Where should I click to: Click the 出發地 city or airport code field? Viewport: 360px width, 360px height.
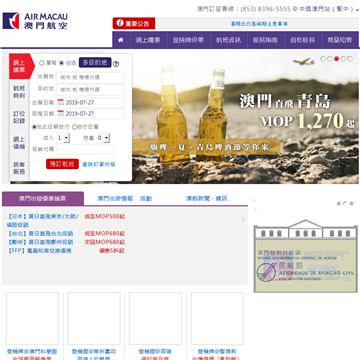90,77
